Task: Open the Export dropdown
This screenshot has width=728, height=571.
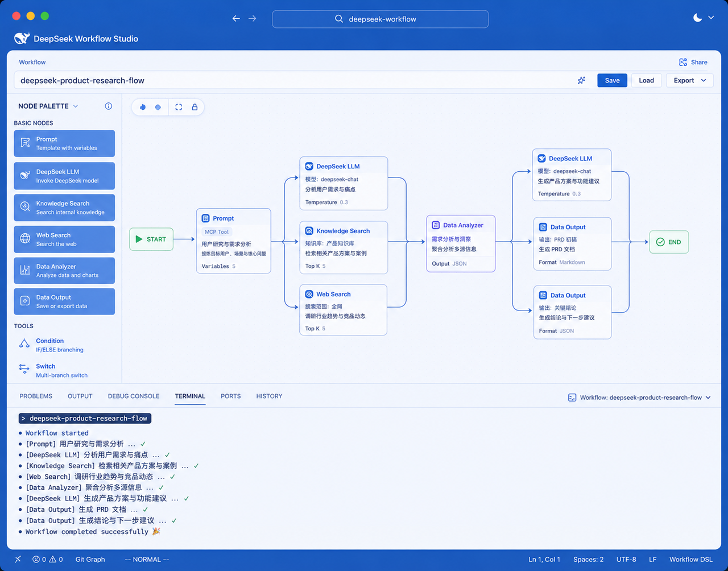Action: point(690,80)
